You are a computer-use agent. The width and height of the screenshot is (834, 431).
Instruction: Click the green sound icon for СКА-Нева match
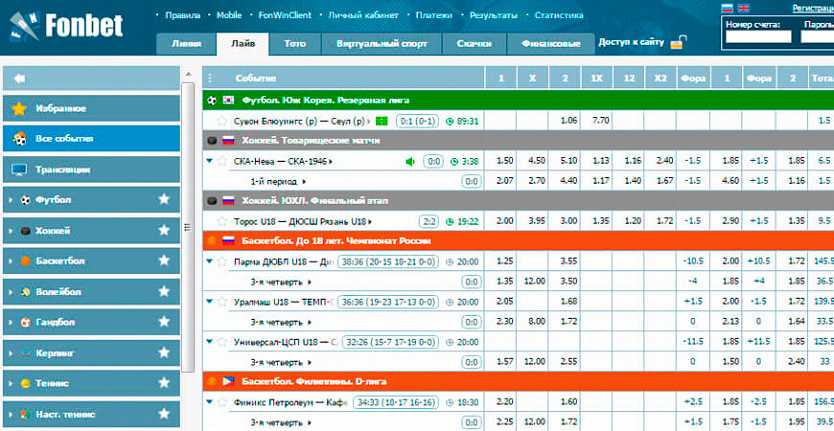pos(410,161)
